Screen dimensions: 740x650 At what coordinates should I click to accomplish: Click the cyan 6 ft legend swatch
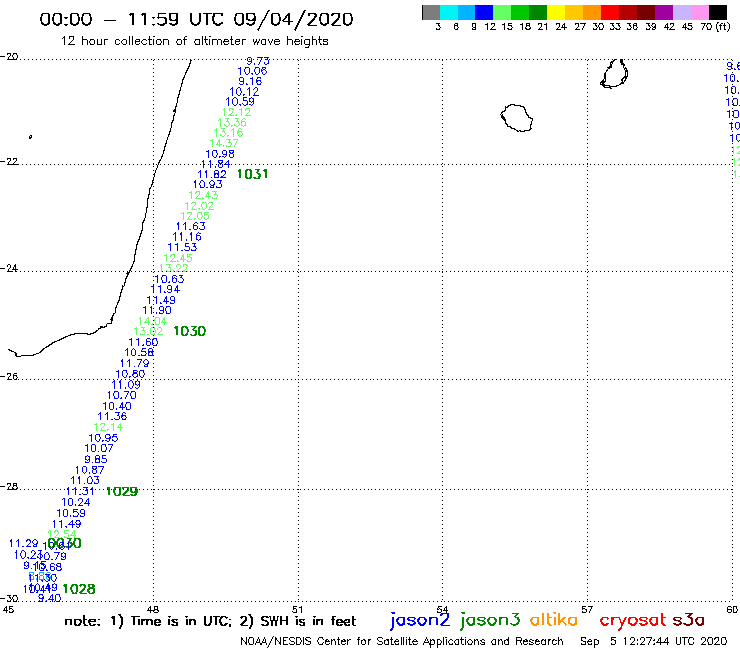449,12
